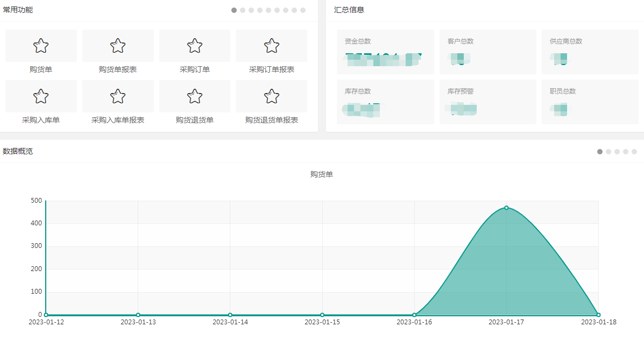Click chart data point at 2023-01-13
The image size is (644, 348).
point(138,315)
